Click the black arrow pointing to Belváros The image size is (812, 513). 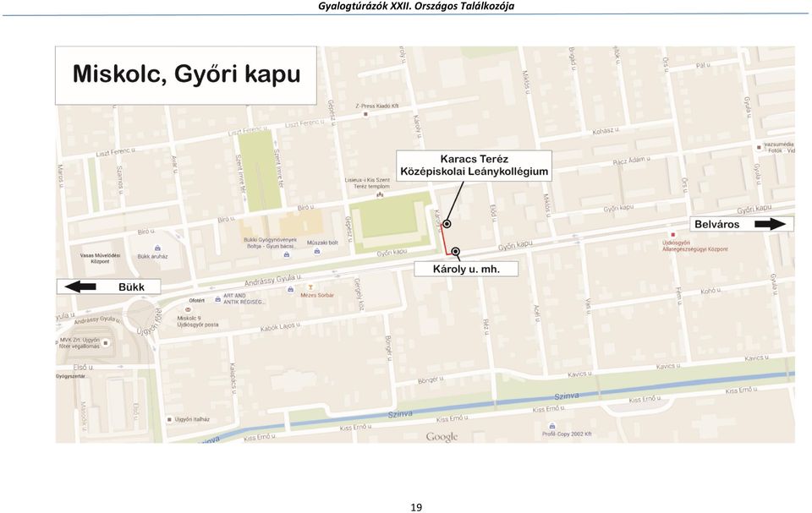click(x=770, y=224)
